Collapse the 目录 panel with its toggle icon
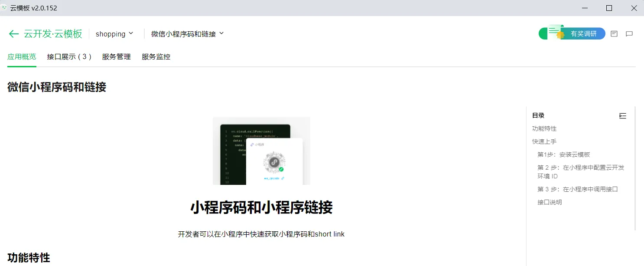 pos(623,115)
